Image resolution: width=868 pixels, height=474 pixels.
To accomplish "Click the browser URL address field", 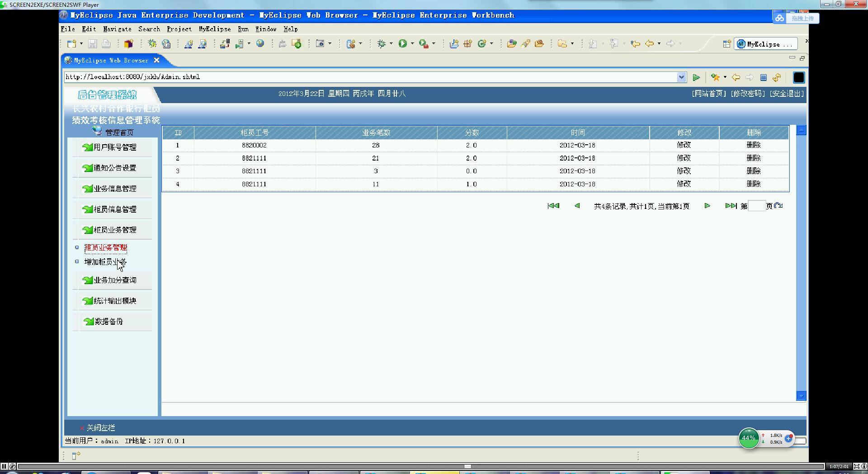I will 371,77.
